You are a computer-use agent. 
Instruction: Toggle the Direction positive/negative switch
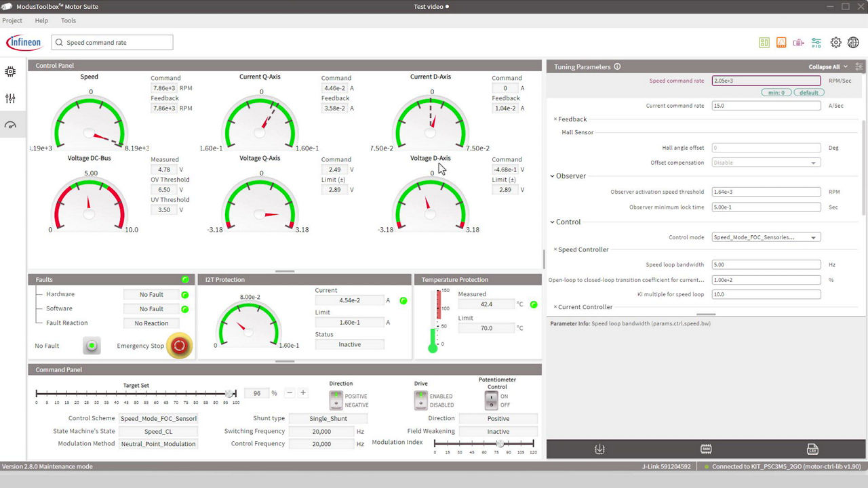(336, 401)
